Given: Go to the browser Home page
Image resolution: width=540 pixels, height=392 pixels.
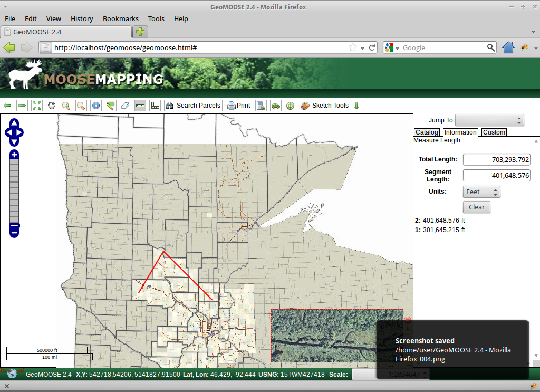Looking at the screenshot, I should pos(508,47).
